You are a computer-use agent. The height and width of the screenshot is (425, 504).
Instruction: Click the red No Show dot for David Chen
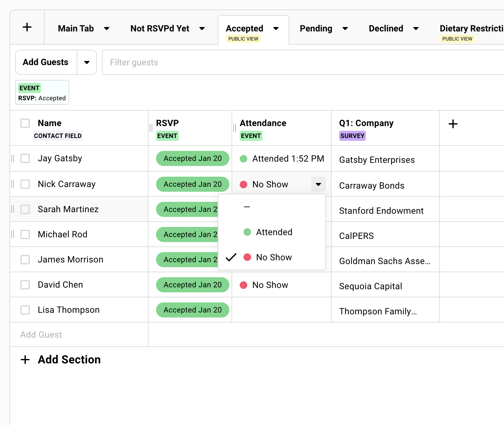244,285
